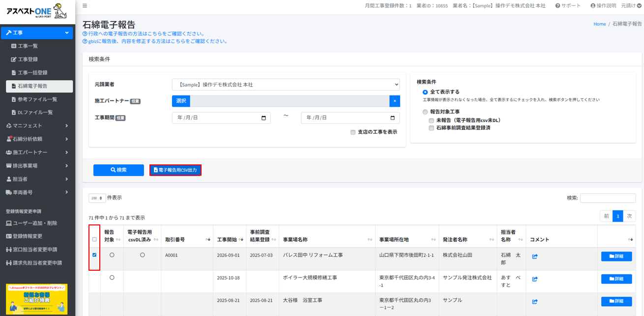
Task: Change the 100 件表示 page size selector
Action: click(x=97, y=198)
